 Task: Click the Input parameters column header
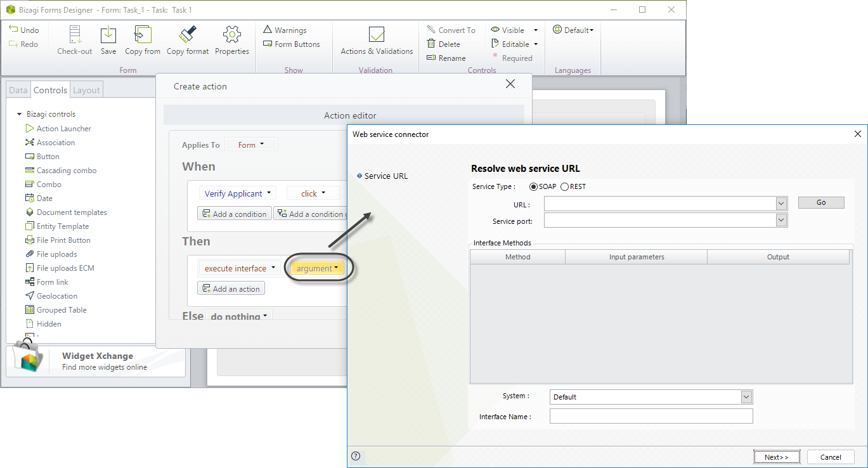coord(637,257)
